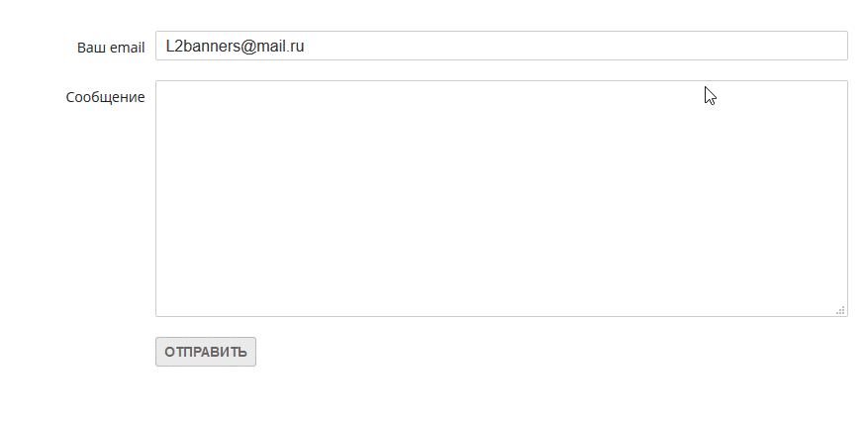Click the ОТПРАВИТЬ submit button

206,352
